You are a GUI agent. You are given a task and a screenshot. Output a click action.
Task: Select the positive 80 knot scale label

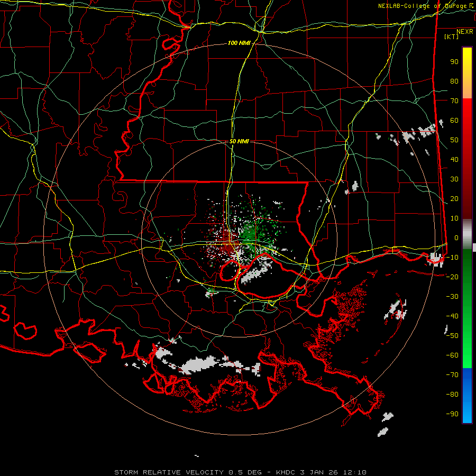tap(454, 81)
